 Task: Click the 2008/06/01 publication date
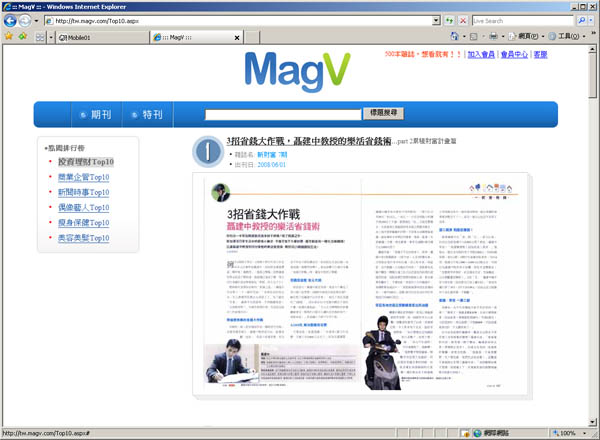click(271, 165)
